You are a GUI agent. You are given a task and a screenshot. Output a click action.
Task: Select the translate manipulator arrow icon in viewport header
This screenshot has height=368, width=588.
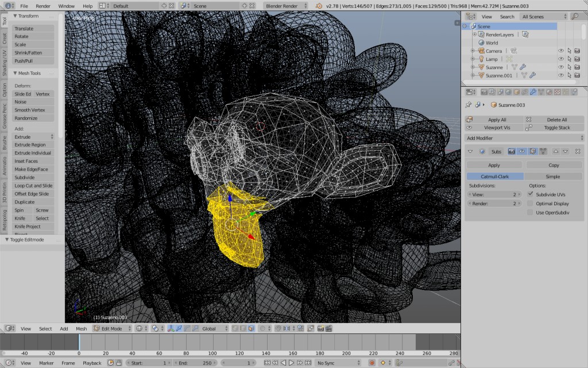click(x=178, y=328)
